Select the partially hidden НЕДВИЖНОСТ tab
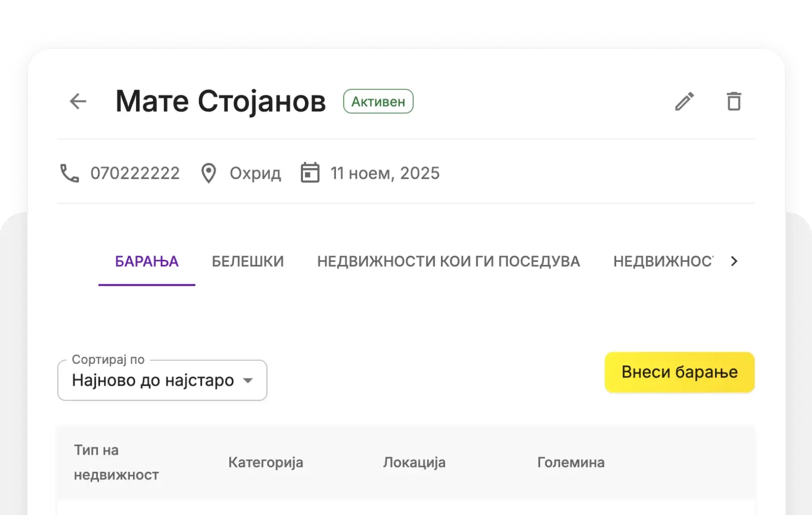The height and width of the screenshot is (515, 812). click(662, 261)
